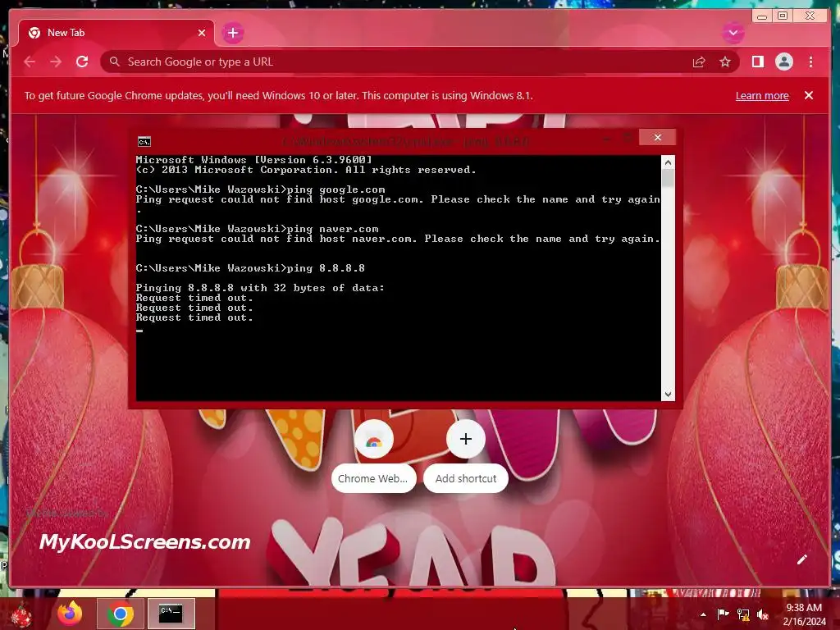Click the 'ping google.com' command line
This screenshot has width=840, height=630.
pyautogui.click(x=260, y=189)
